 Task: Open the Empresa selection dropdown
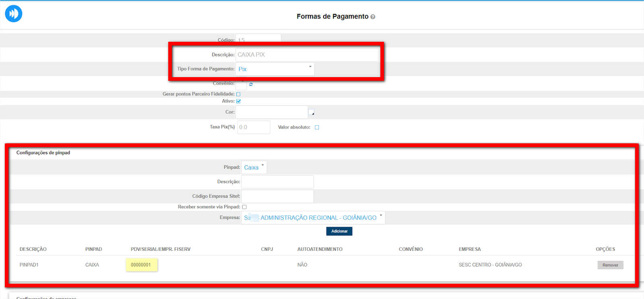[x=313, y=218]
